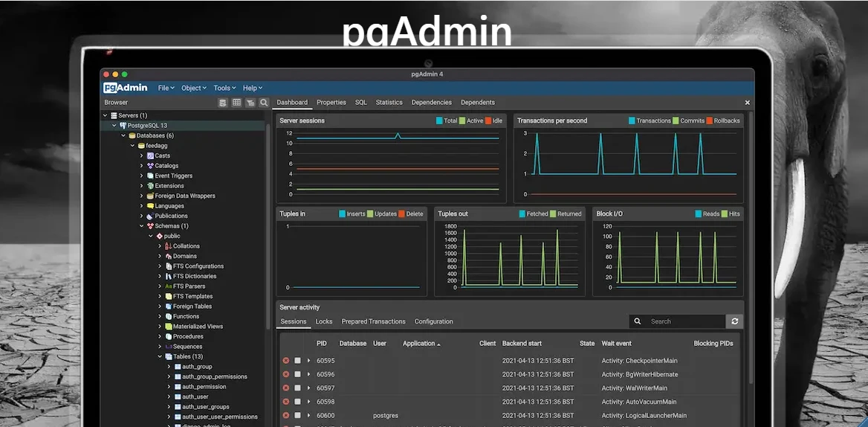
Task: Click the cancel-query square for PID 60596
Action: click(297, 374)
